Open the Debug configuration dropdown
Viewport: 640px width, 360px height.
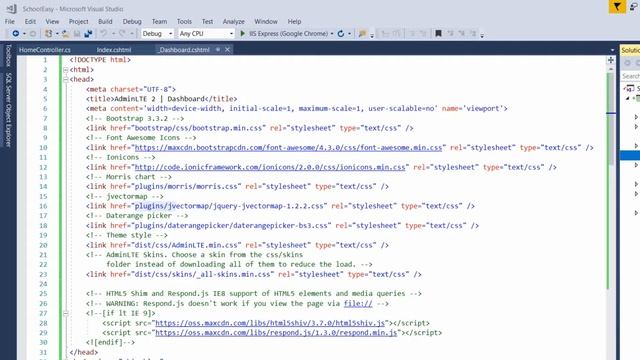[157, 33]
